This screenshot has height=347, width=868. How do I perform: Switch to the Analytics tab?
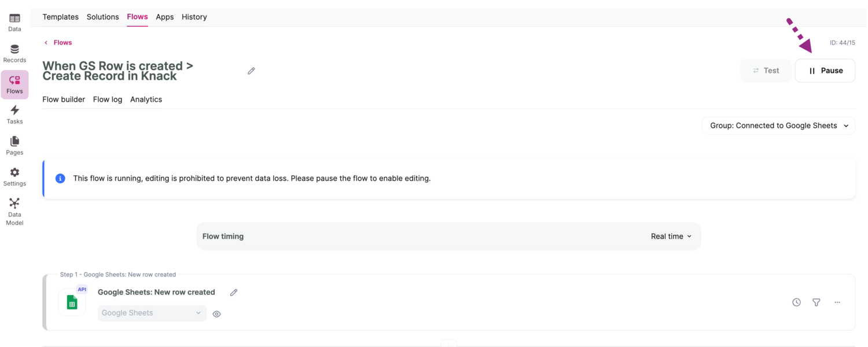click(146, 99)
